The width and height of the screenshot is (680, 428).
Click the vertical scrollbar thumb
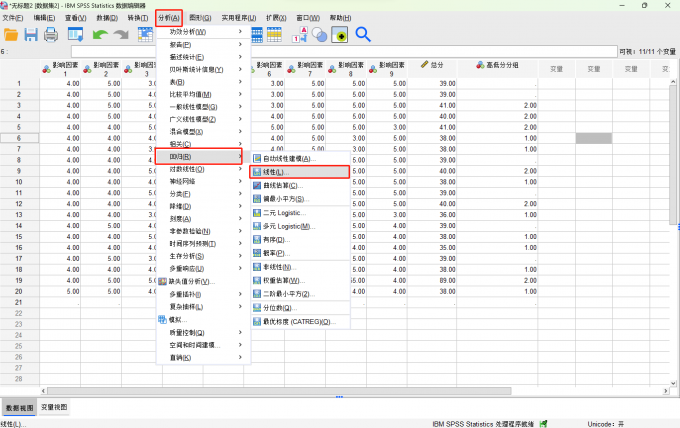coord(675,154)
